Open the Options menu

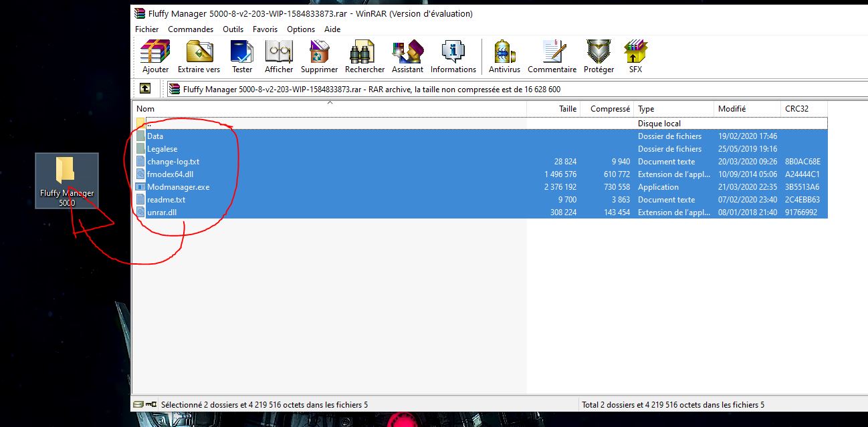(301, 29)
